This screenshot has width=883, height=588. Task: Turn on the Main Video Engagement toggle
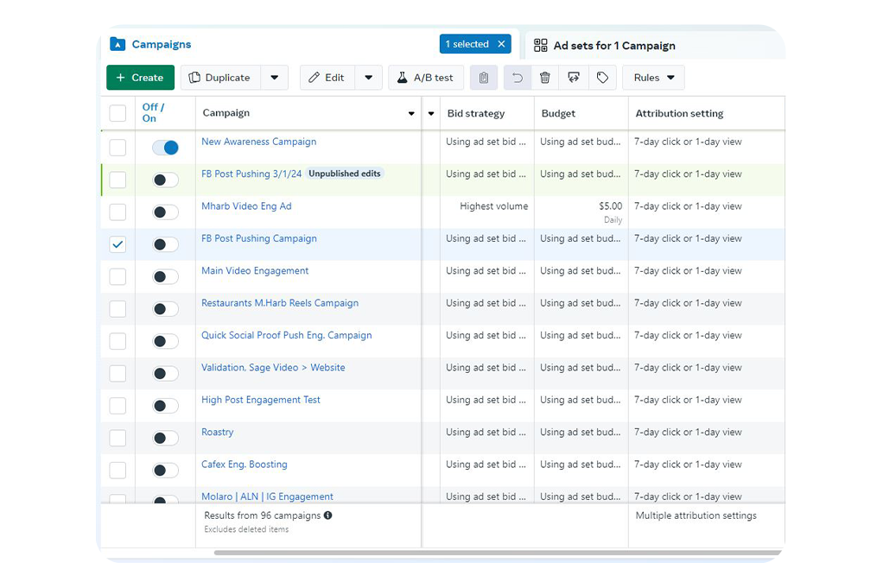pos(166,277)
